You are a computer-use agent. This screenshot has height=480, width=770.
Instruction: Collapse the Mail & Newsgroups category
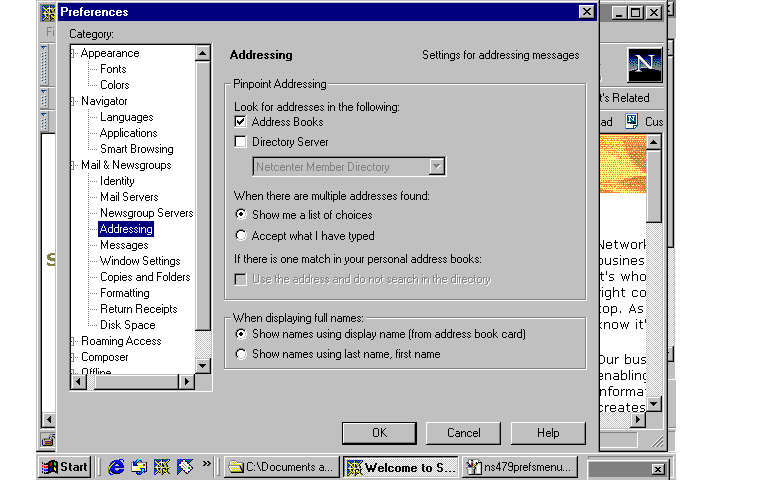73,165
